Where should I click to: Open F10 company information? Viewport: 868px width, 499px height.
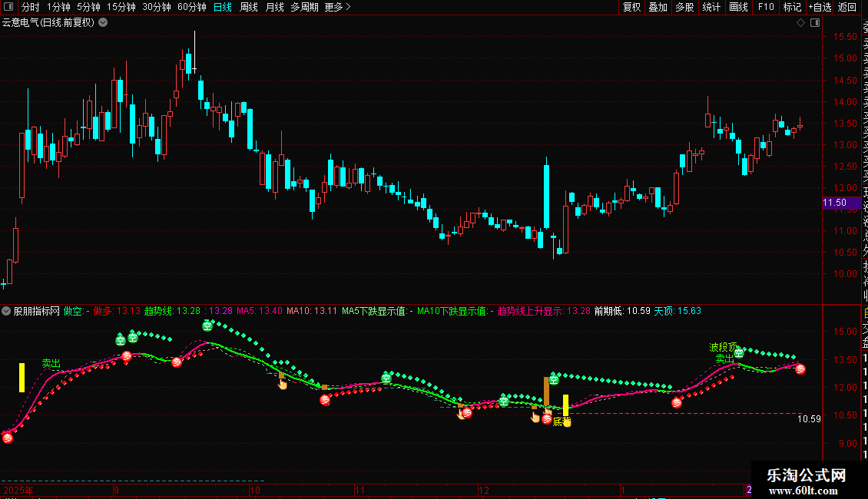(x=766, y=7)
